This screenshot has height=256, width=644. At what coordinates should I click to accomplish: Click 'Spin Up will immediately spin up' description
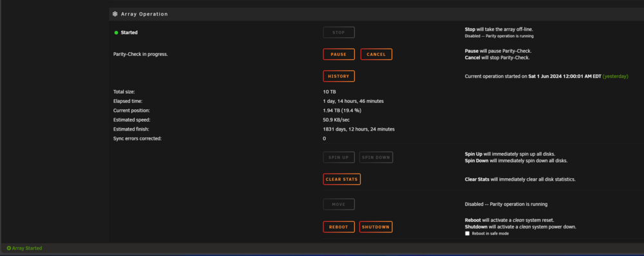coord(510,154)
